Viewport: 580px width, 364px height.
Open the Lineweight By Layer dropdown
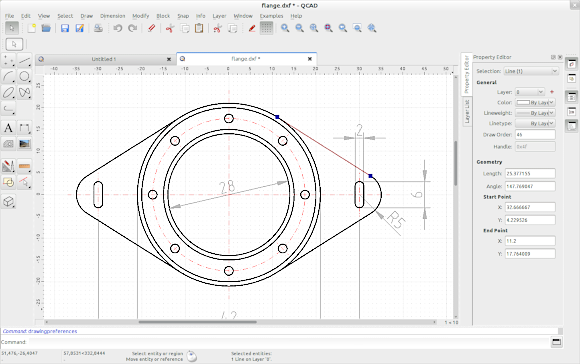tap(535, 113)
